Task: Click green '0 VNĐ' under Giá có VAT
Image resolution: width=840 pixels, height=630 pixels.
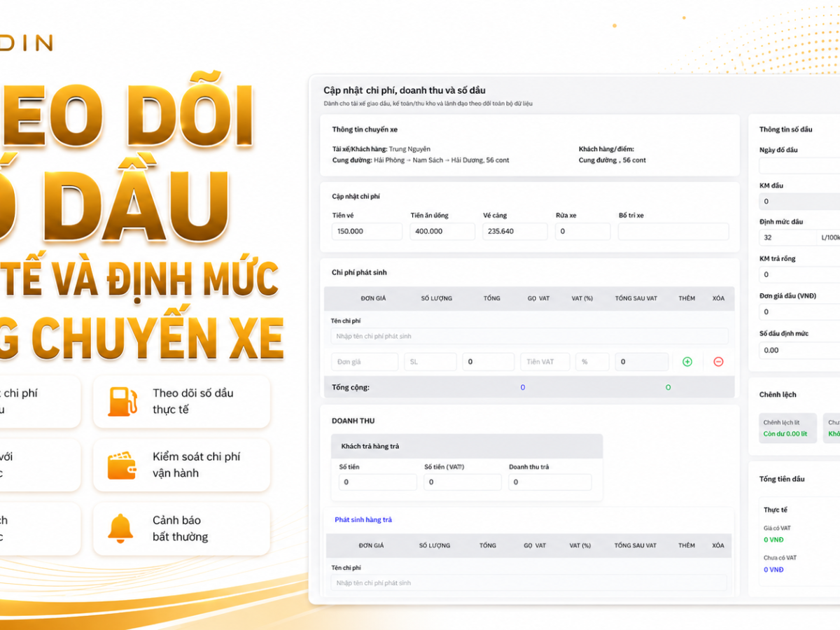Action: (773, 540)
